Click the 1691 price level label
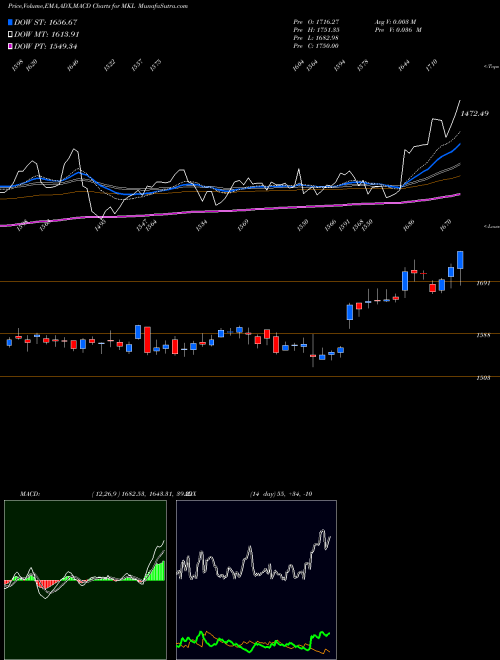 click(x=483, y=283)
